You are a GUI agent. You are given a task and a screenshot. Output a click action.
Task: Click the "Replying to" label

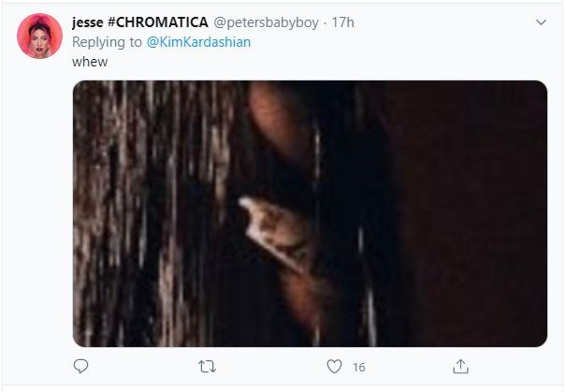click(x=107, y=40)
